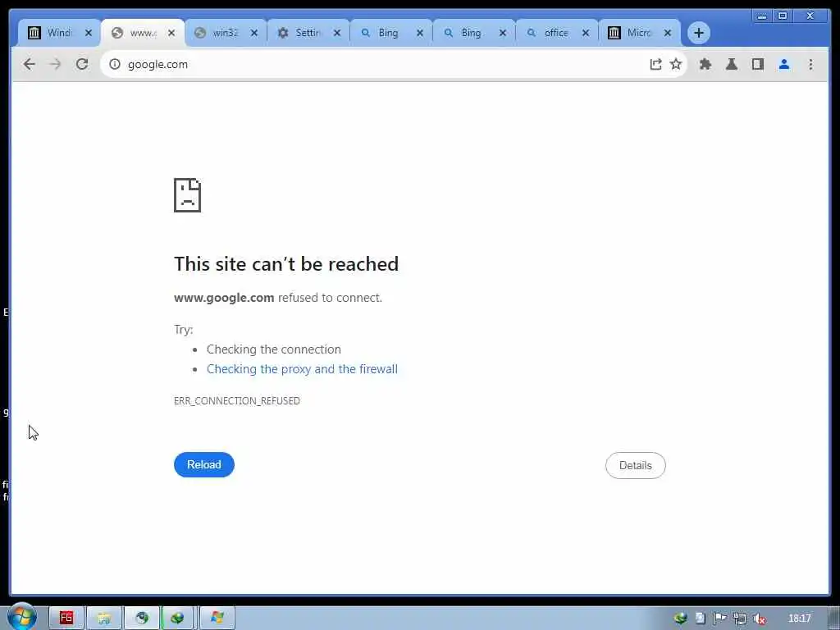Click the green globe taskbar button
840x630 pixels.
pos(179,618)
